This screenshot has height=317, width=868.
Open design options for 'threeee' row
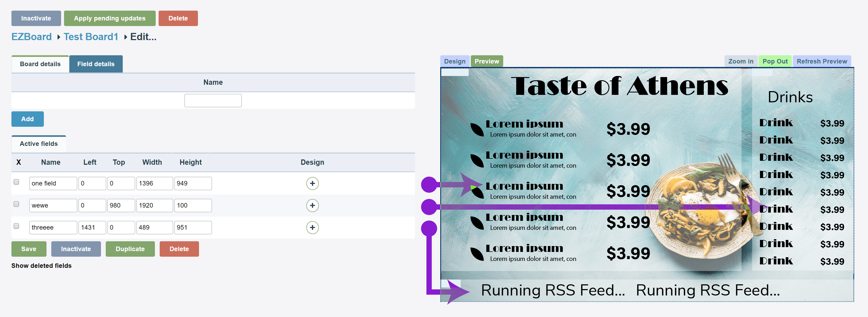312,227
